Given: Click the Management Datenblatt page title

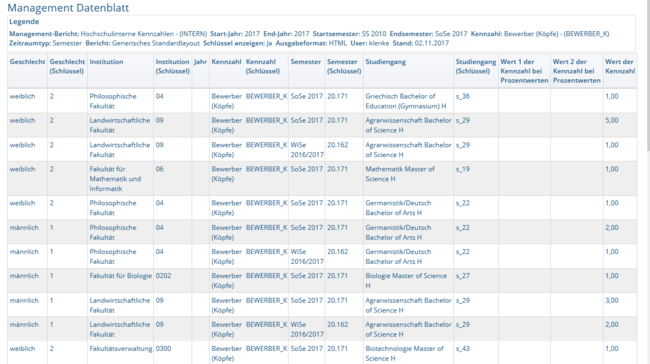Looking at the screenshot, I should tap(68, 7).
